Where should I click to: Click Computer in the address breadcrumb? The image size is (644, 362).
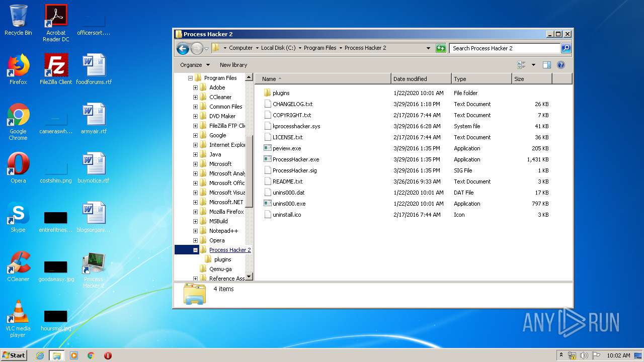[241, 48]
